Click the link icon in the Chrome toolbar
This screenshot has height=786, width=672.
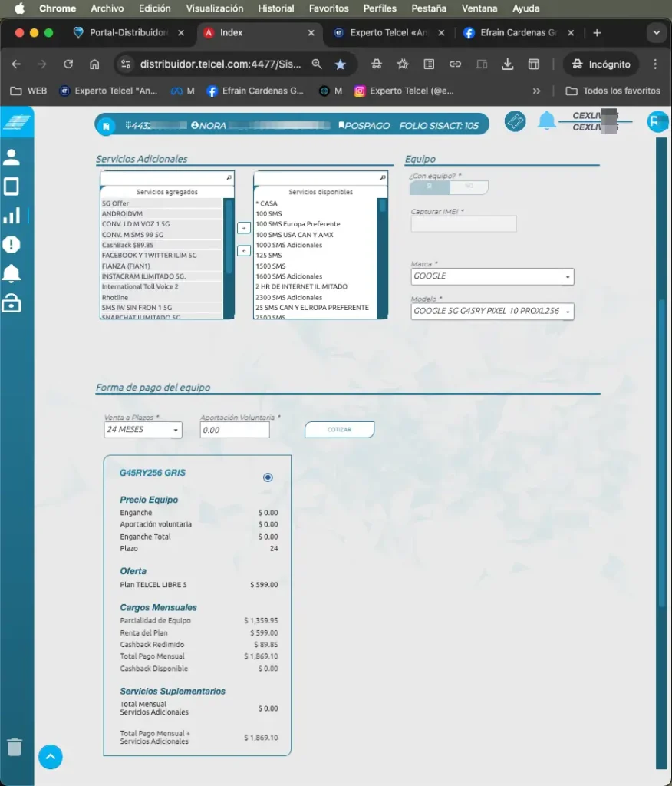[455, 64]
